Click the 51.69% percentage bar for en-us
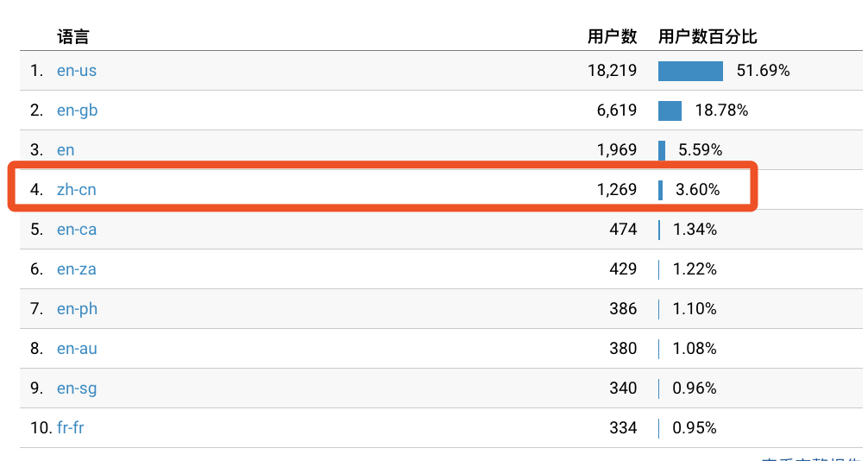868x461 pixels. (690, 72)
